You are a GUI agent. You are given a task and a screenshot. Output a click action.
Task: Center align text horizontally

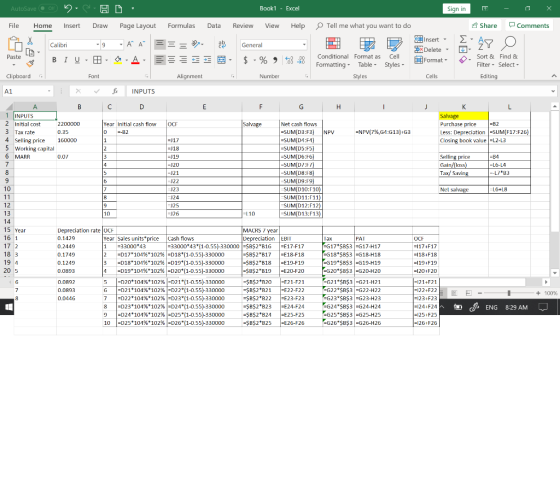point(171,60)
